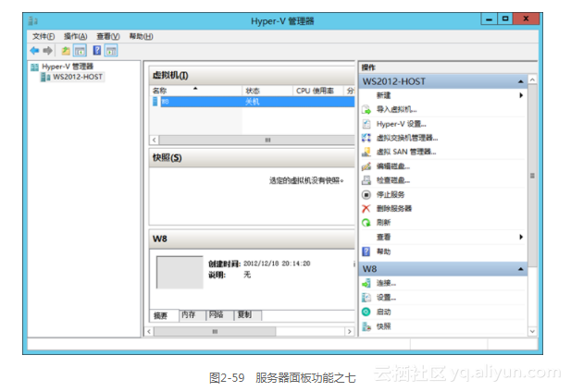
Task: Sort by the 状态 column header
Action: tap(267, 91)
